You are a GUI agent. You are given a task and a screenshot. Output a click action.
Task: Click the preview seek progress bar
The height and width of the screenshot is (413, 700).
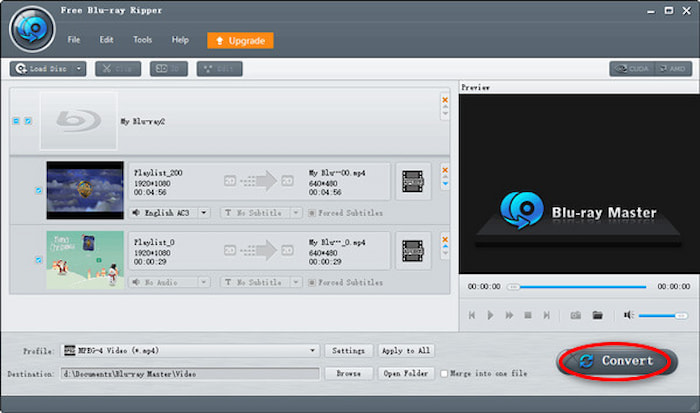click(577, 287)
